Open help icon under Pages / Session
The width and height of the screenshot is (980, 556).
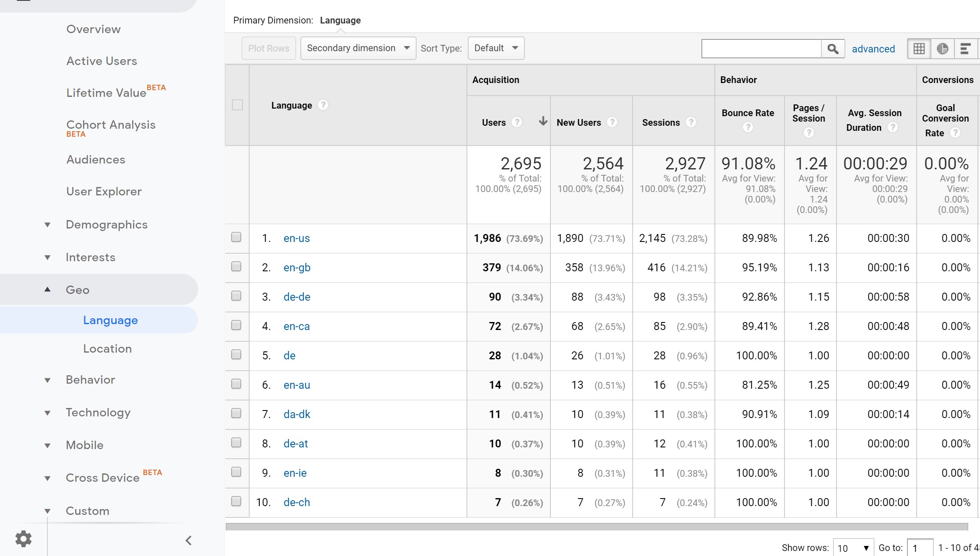pos(808,133)
